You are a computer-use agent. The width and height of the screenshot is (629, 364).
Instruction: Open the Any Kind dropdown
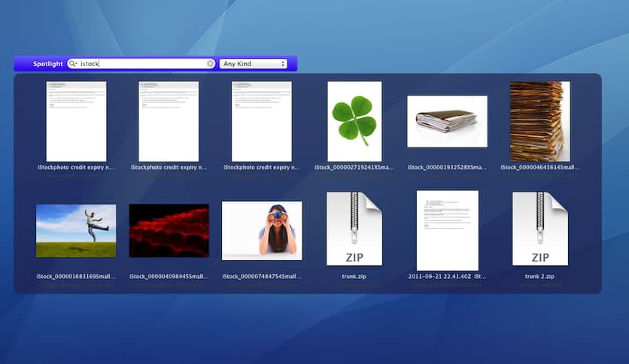click(x=253, y=64)
